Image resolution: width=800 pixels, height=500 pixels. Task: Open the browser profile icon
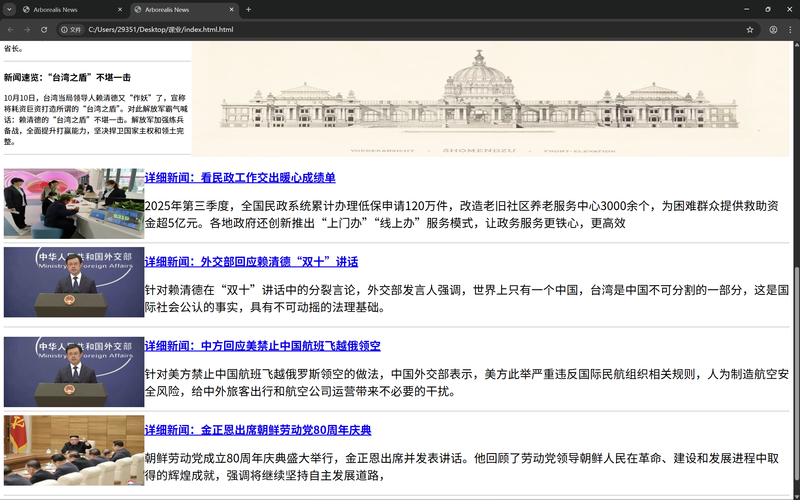(773, 30)
